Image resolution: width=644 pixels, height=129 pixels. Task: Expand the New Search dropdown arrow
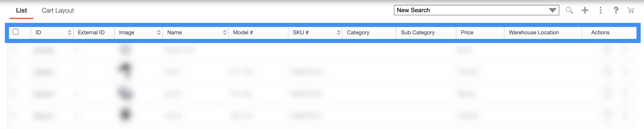click(552, 10)
